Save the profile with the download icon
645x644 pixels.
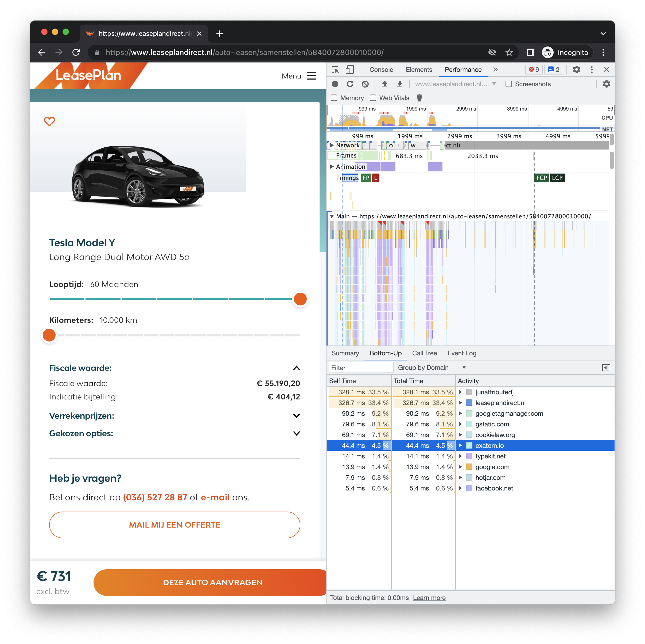[x=400, y=84]
